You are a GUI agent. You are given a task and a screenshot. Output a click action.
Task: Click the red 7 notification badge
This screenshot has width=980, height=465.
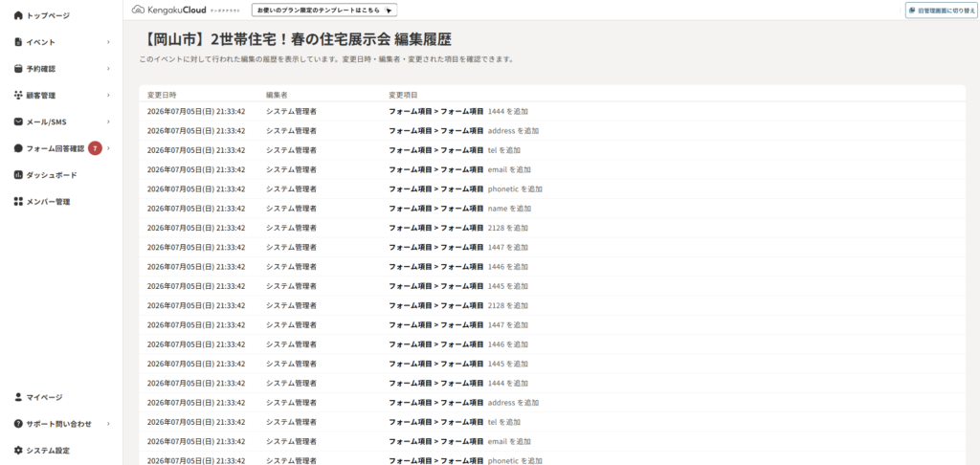click(x=95, y=148)
